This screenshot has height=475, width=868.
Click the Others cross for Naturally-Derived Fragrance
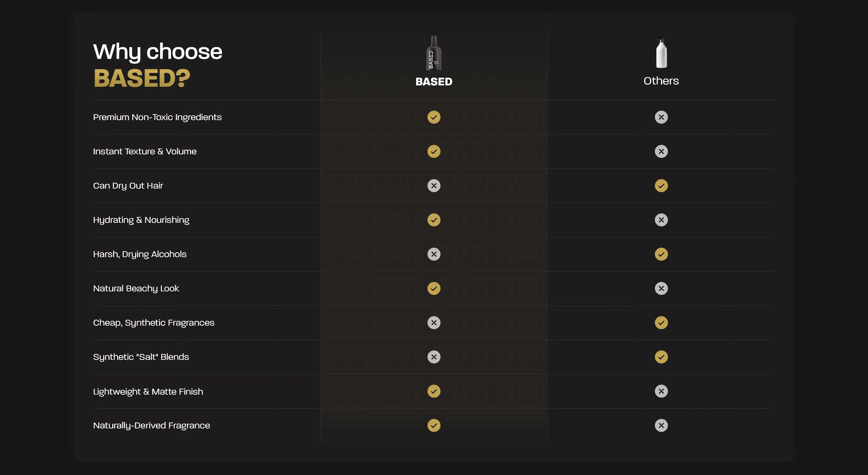[x=661, y=426]
